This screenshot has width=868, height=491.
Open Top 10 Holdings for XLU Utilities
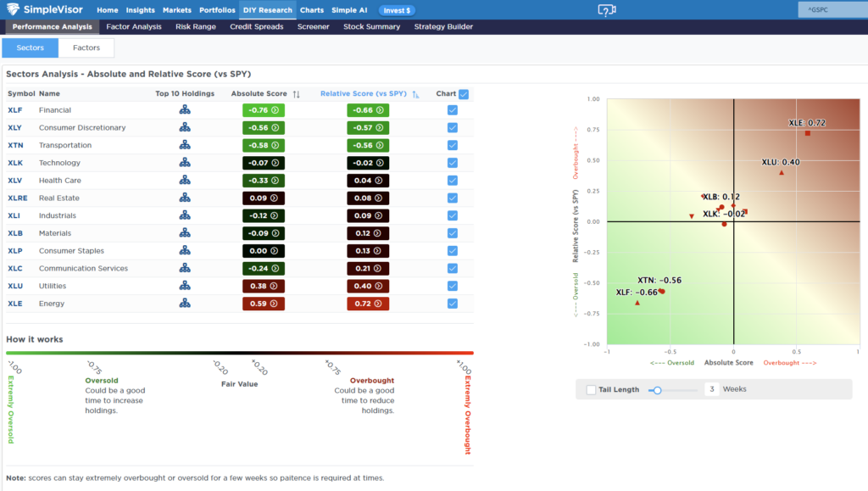click(185, 286)
